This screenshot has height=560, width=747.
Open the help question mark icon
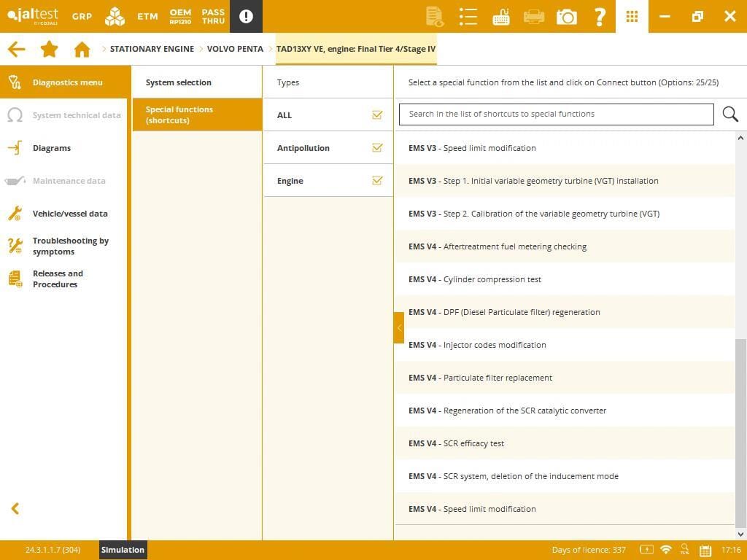coord(600,16)
